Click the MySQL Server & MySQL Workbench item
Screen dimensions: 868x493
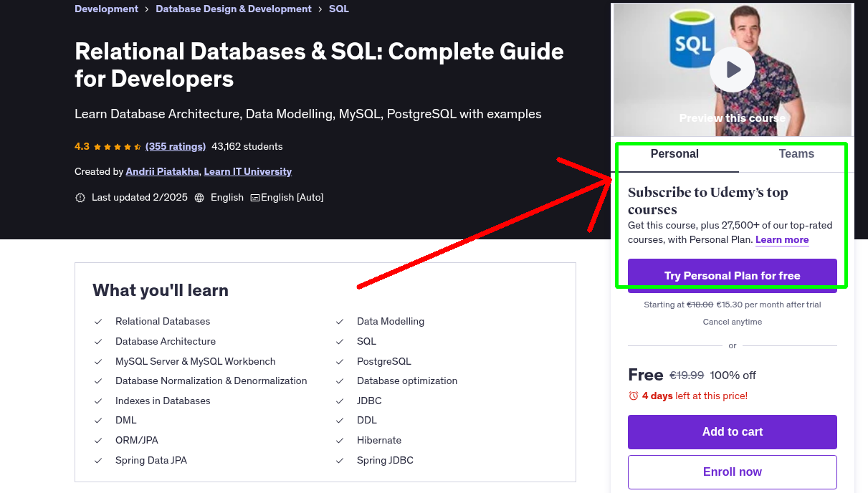196,362
